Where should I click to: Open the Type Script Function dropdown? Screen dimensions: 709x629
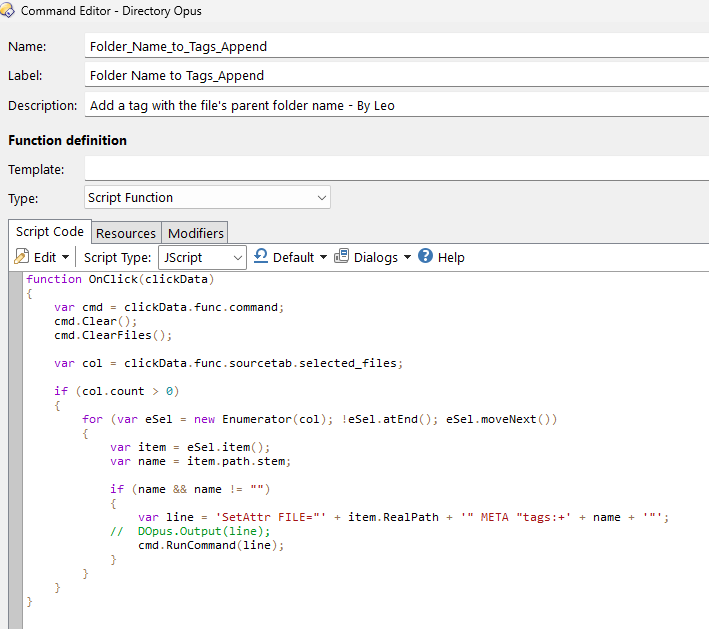[321, 198]
